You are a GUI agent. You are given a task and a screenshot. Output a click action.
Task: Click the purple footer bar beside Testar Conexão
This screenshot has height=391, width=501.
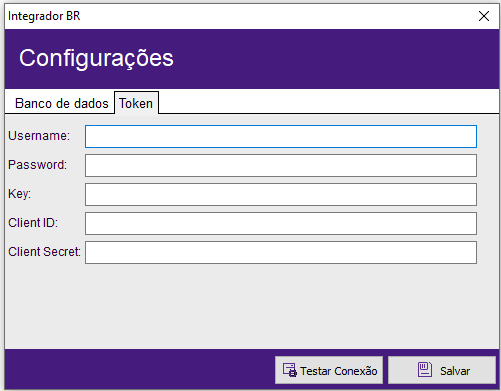[x=140, y=369]
